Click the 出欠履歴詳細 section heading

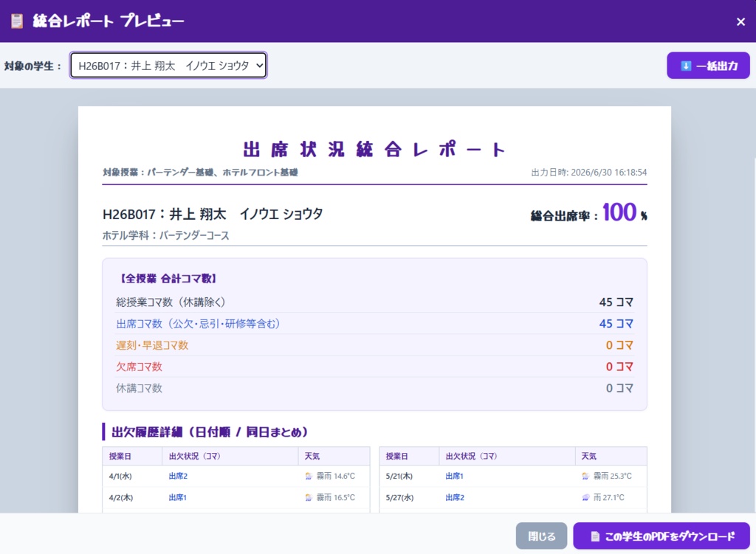(x=209, y=432)
